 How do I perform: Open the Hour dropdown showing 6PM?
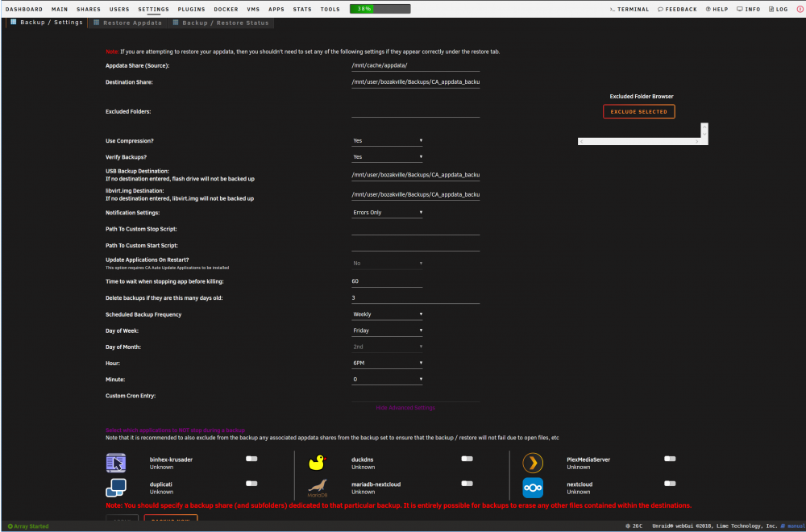[x=387, y=363]
